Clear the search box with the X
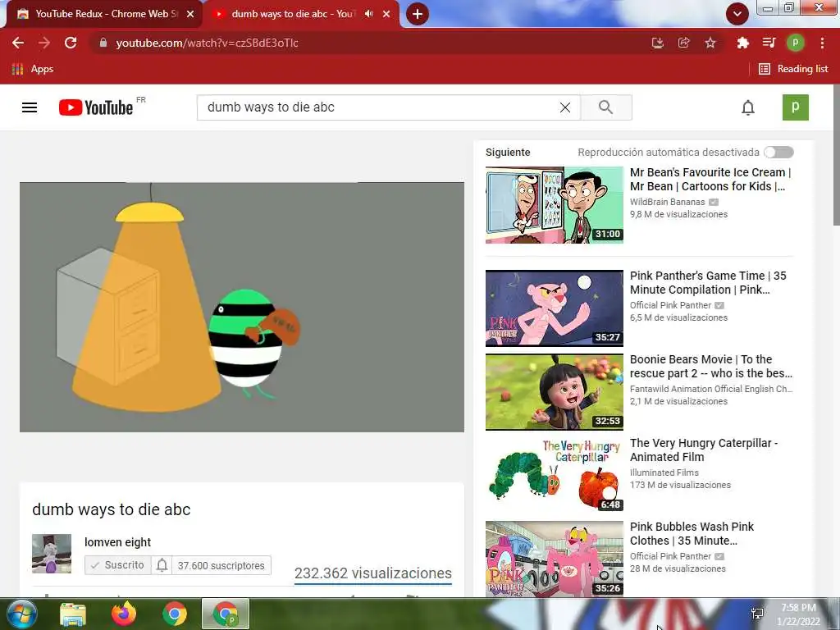 point(564,107)
